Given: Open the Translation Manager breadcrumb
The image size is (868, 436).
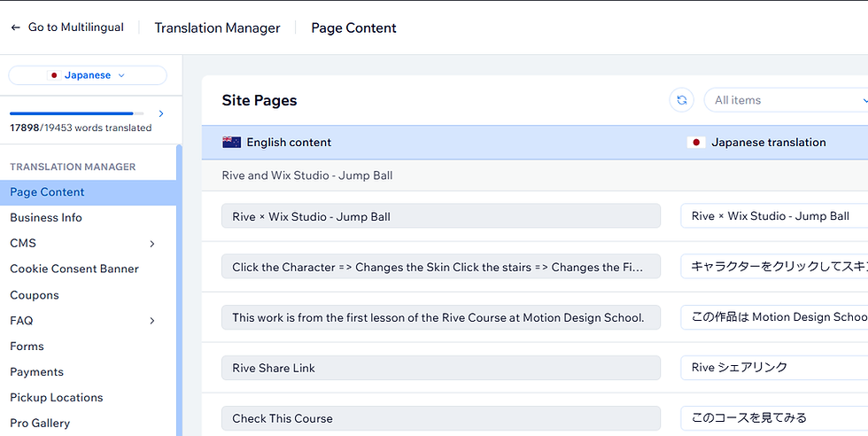Looking at the screenshot, I should pyautogui.click(x=217, y=27).
